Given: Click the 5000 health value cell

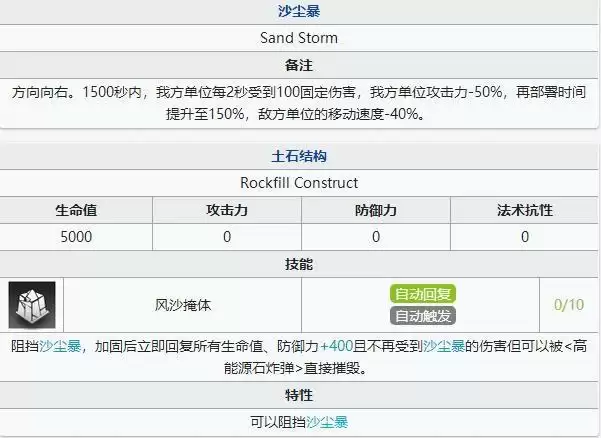Looking at the screenshot, I should pyautogui.click(x=76, y=237).
